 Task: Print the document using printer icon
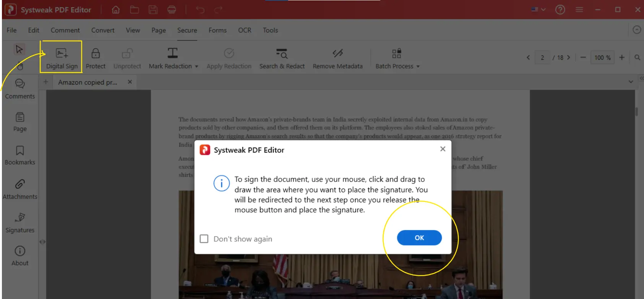point(172,10)
